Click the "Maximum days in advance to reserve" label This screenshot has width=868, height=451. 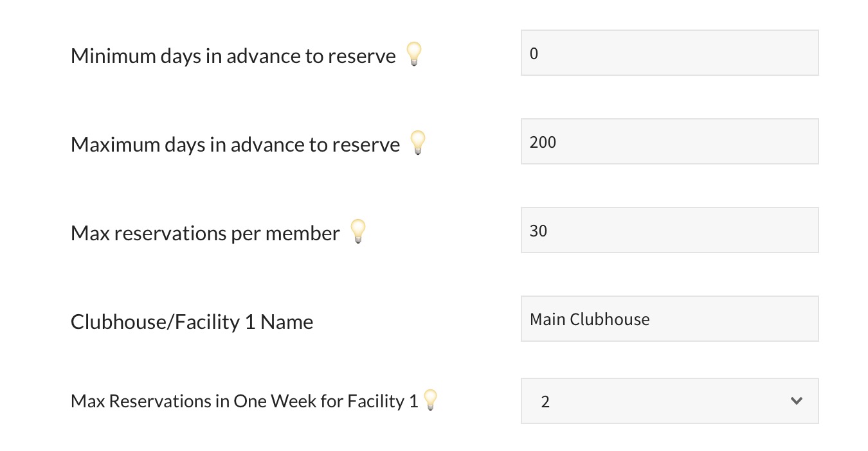point(235,145)
